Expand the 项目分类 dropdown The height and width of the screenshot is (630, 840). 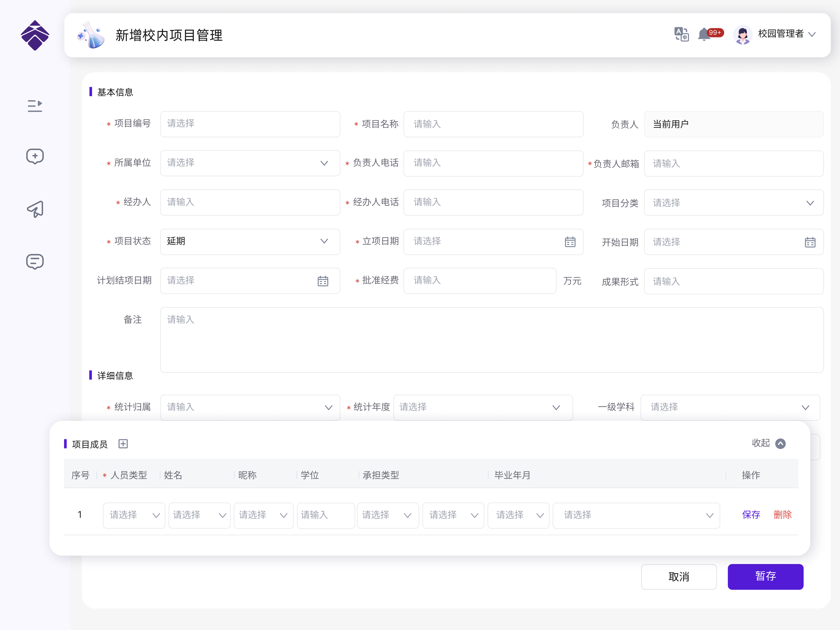tap(733, 203)
